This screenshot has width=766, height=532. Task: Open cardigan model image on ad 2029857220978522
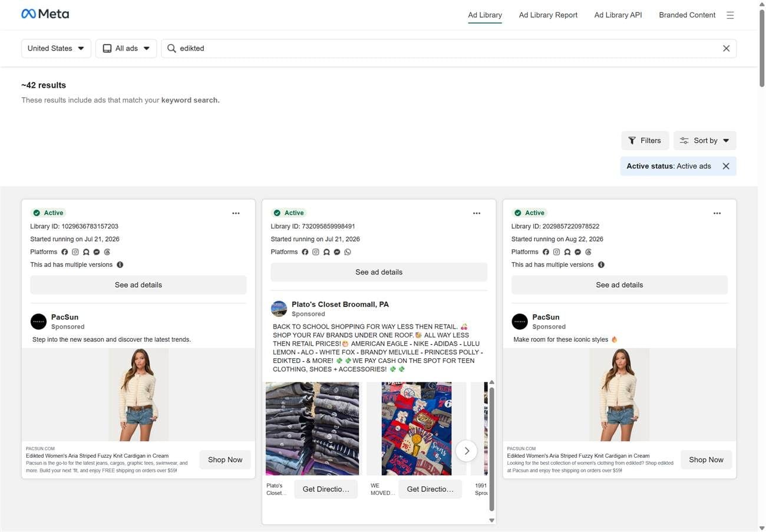pyautogui.click(x=619, y=395)
